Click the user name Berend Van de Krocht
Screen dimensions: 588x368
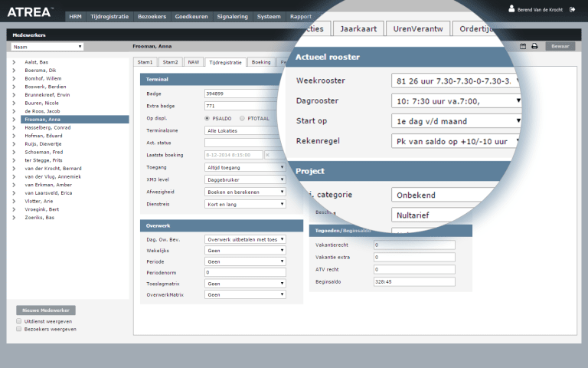pos(540,10)
